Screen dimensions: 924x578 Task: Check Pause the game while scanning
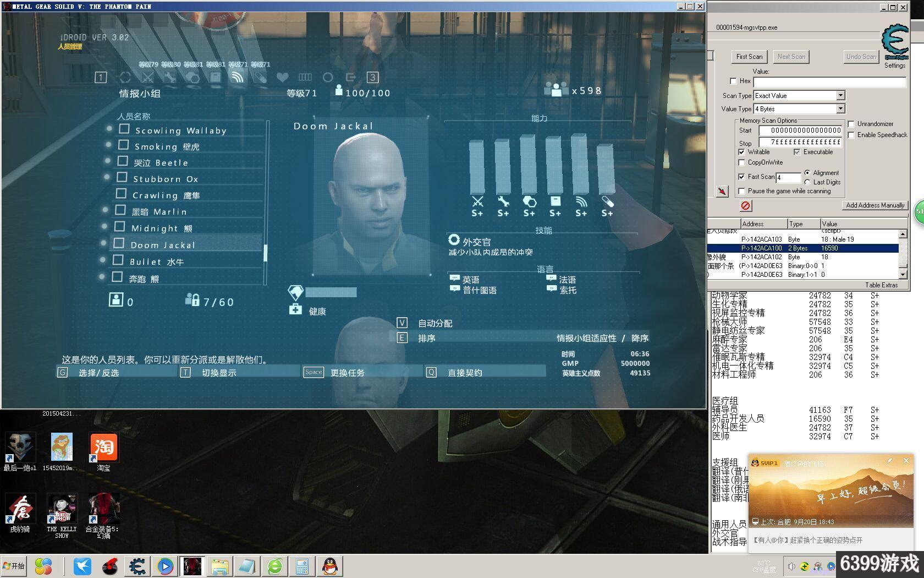tap(742, 191)
